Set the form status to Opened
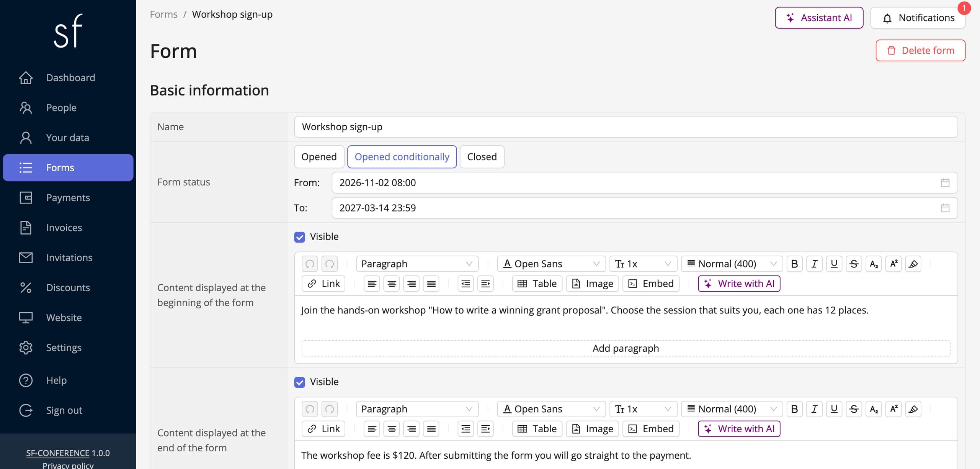The height and width of the screenshot is (469, 980). [x=319, y=157]
